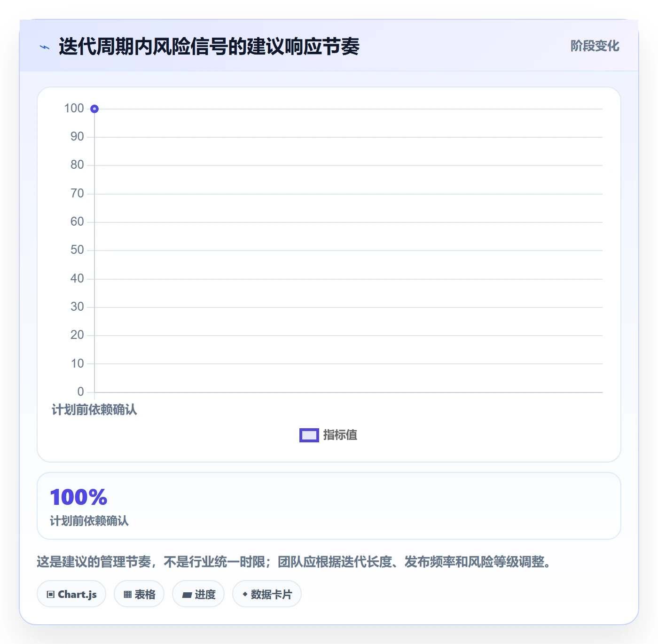658x644 pixels.
Task: Click the y-axis label 90
Action: tap(77, 137)
